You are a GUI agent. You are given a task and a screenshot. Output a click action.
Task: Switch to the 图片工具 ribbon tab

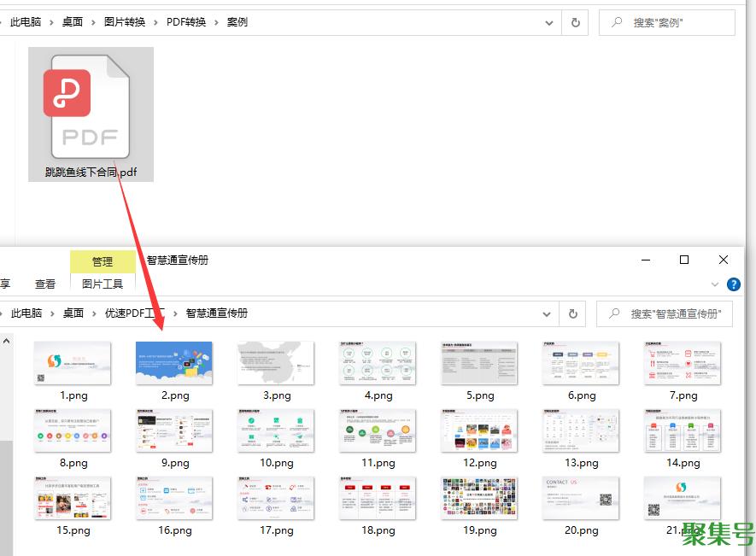(103, 284)
